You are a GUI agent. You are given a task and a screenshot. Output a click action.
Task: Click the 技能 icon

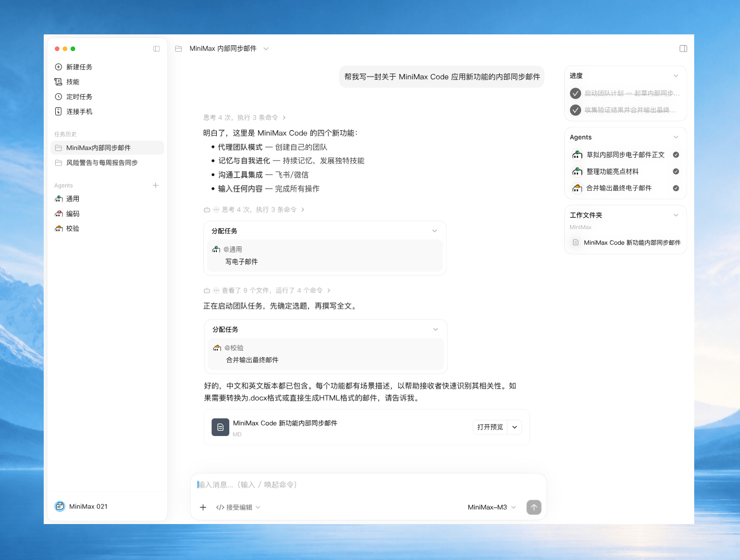pyautogui.click(x=58, y=82)
